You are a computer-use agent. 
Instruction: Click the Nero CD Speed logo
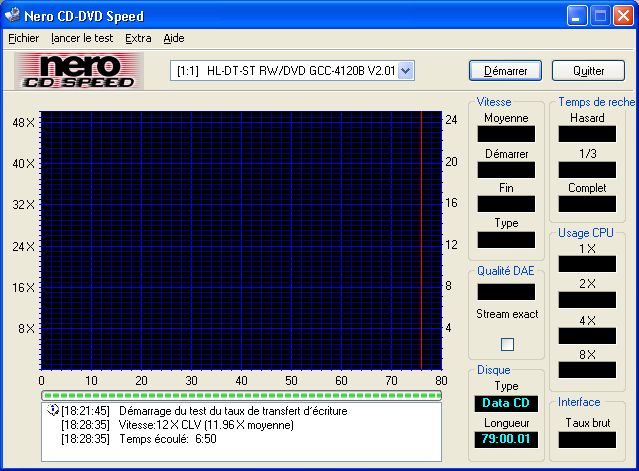[x=79, y=70]
